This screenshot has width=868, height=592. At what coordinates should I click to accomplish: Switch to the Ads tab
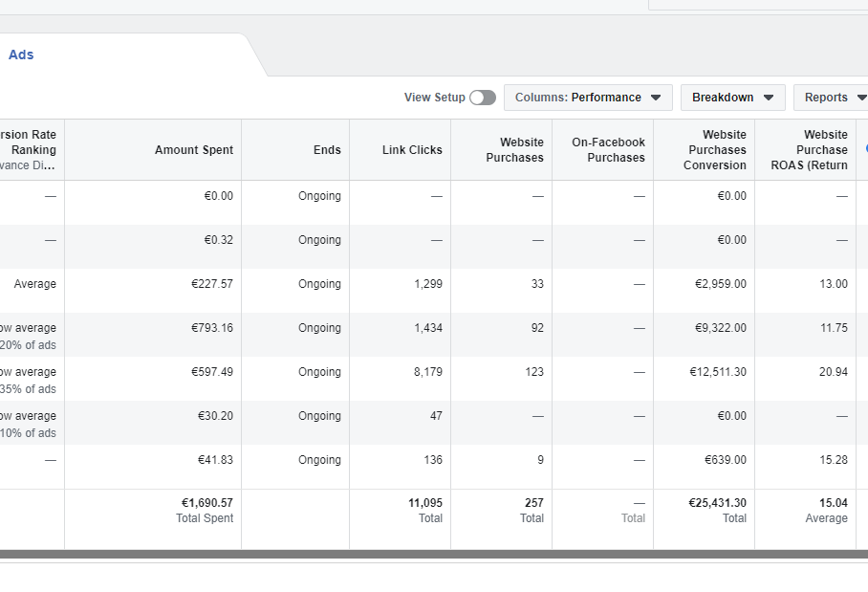point(21,55)
